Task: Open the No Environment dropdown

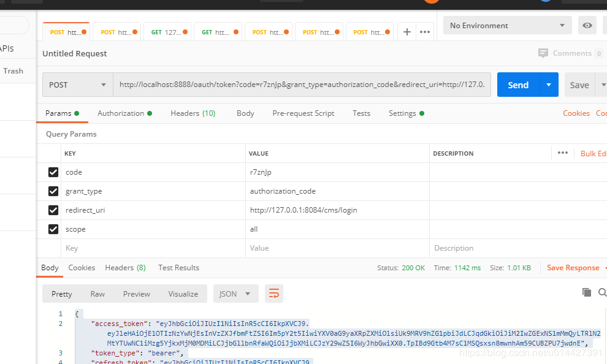Action: tap(507, 25)
